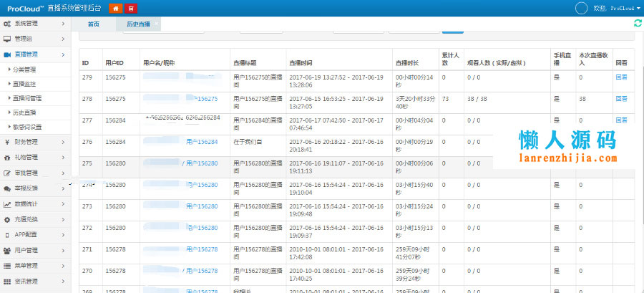The image size is (644, 293).
Task: Click the monitor icon beside 管理组
Action: click(x=7, y=39)
